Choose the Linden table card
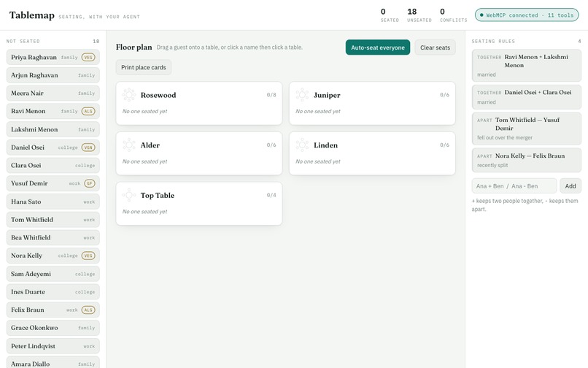Viewport: 588px width, 368px height. click(x=372, y=153)
